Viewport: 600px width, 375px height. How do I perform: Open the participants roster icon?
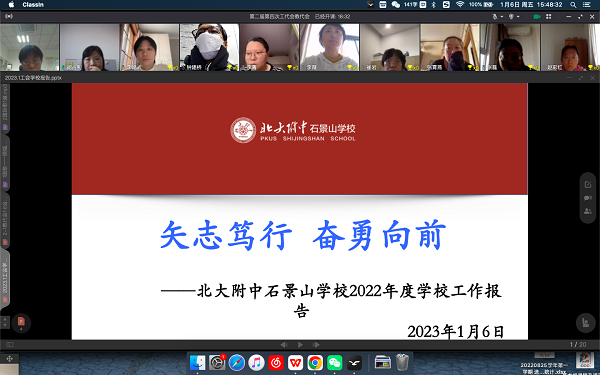[587, 211]
